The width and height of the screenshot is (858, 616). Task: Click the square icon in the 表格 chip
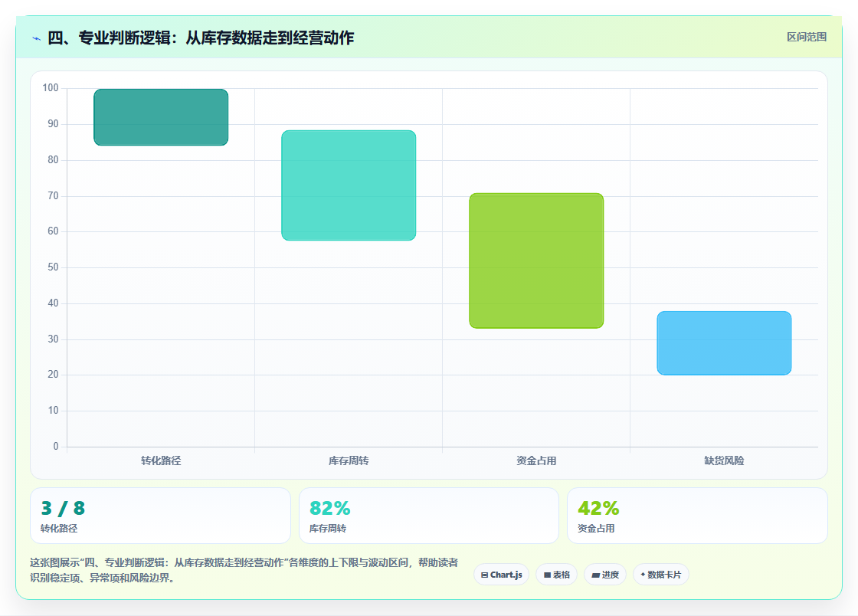[x=547, y=575]
